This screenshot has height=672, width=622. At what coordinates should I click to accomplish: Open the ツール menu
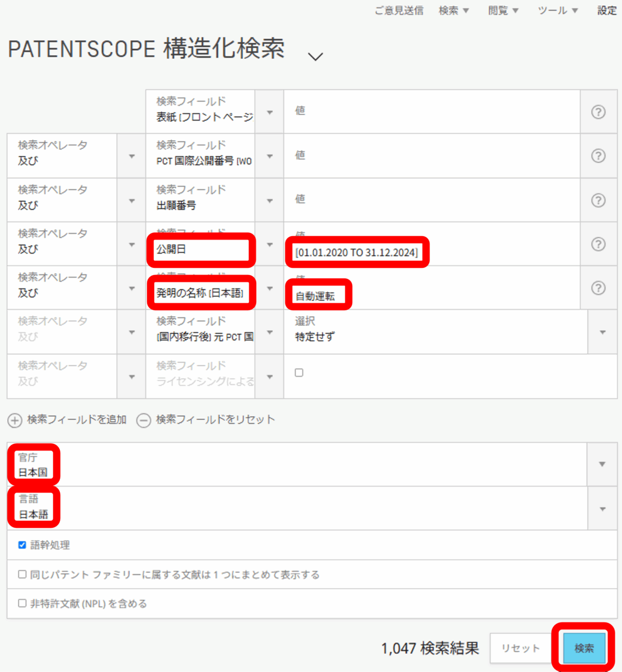[x=558, y=10]
